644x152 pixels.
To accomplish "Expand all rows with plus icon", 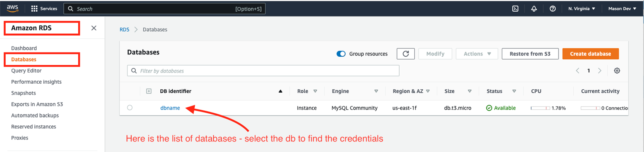I will pyautogui.click(x=149, y=91).
